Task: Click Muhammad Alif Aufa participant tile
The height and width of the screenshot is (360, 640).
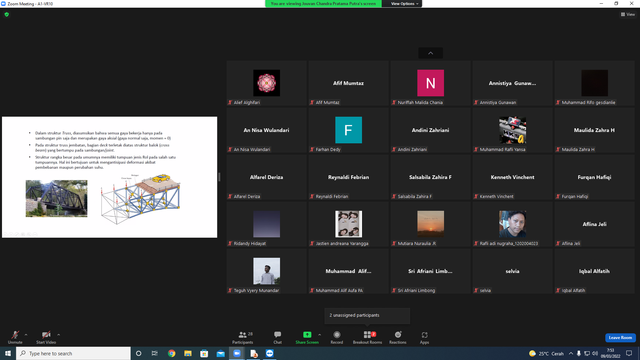Action: [x=348, y=271]
